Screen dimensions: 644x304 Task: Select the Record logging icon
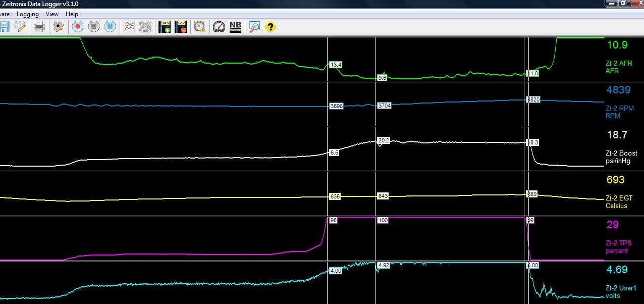pyautogui.click(x=77, y=26)
